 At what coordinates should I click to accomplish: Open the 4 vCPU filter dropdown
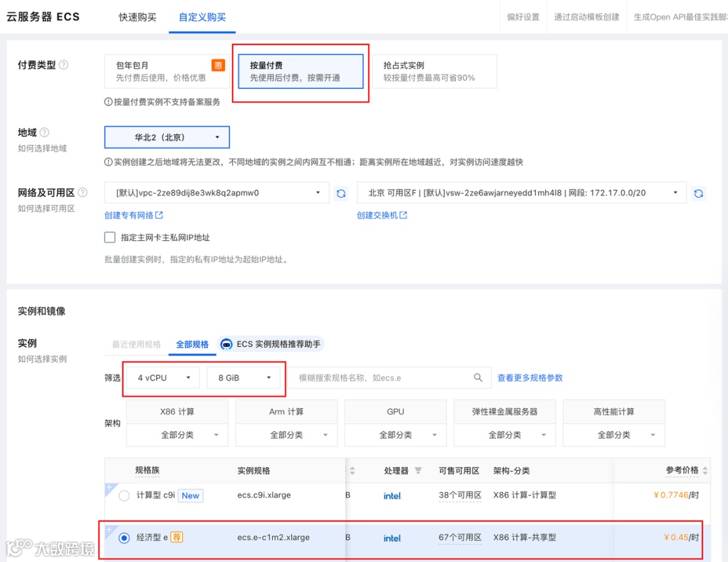[163, 377]
